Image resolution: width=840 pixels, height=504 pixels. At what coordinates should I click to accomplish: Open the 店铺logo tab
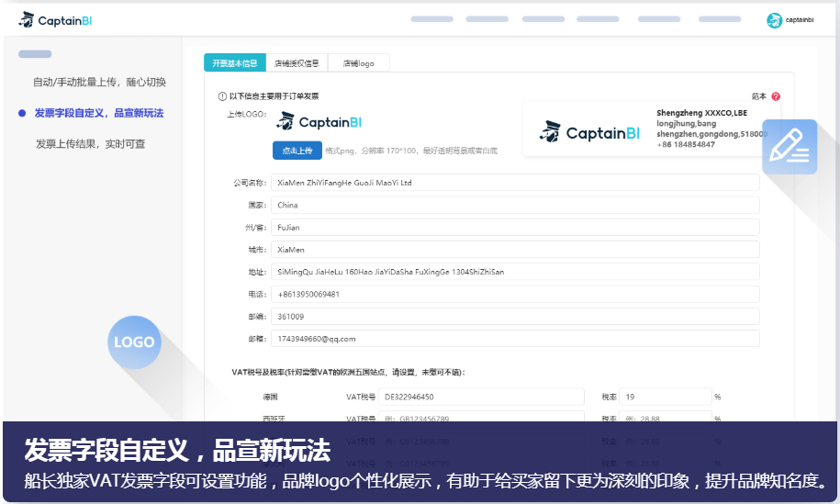(358, 63)
